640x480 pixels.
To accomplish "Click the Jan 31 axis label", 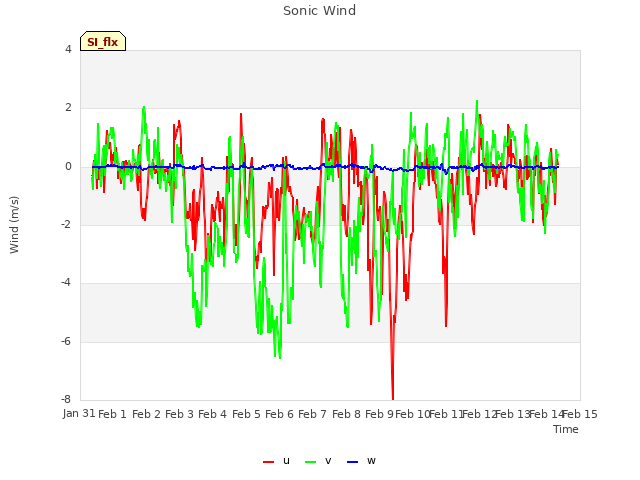I will pyautogui.click(x=79, y=413).
